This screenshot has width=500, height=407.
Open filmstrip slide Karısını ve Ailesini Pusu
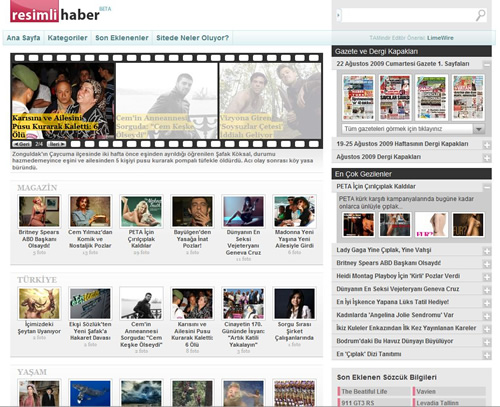pos(63,101)
